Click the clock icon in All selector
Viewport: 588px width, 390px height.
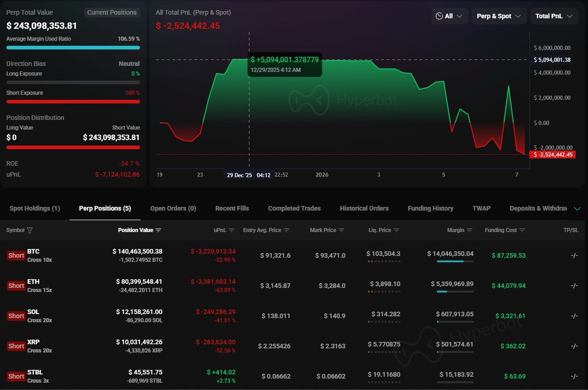point(439,16)
